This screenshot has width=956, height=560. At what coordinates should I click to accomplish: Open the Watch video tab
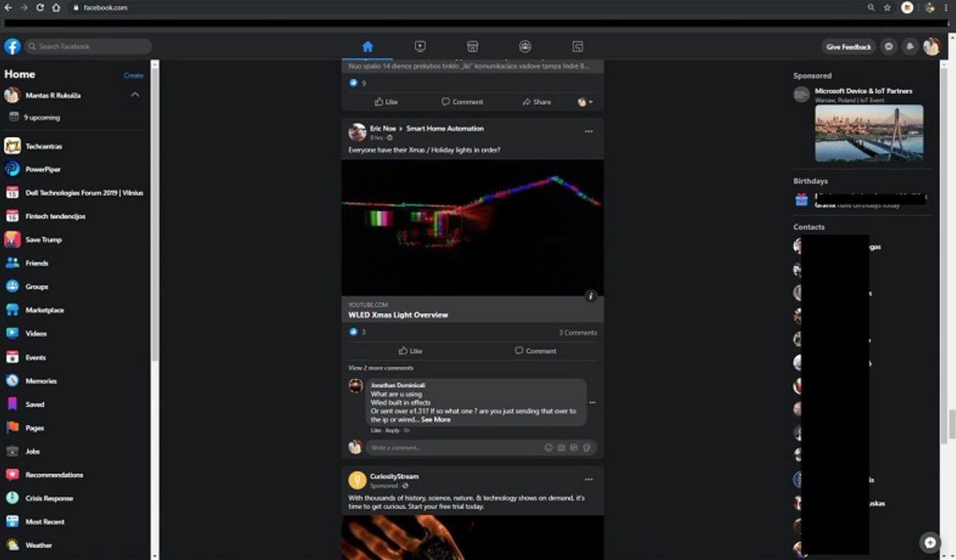420,46
